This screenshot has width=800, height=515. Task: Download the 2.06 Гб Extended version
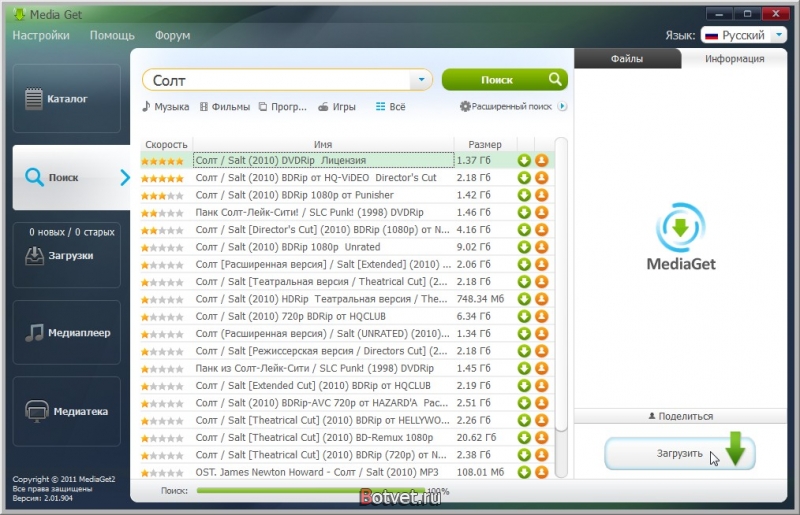click(x=524, y=264)
